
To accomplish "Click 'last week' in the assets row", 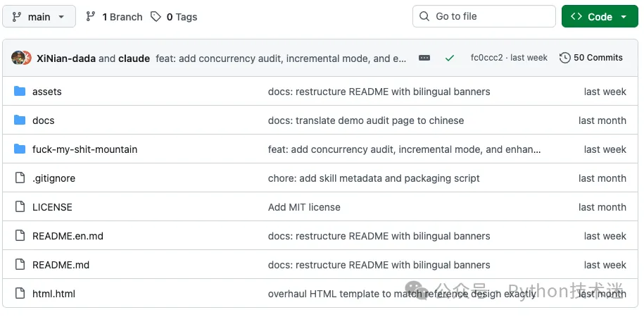I will (605, 92).
